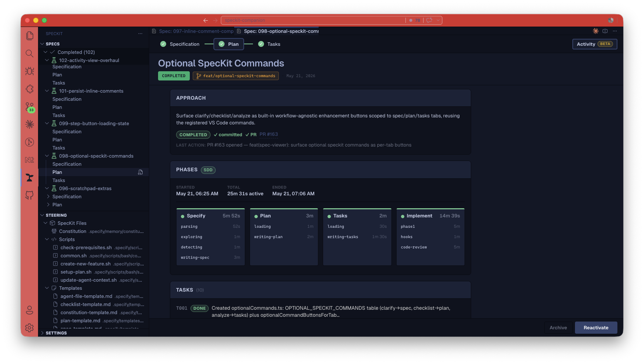This screenshot has height=364, width=644.
Task: Open the Manage gear icon
Action: 30,328
